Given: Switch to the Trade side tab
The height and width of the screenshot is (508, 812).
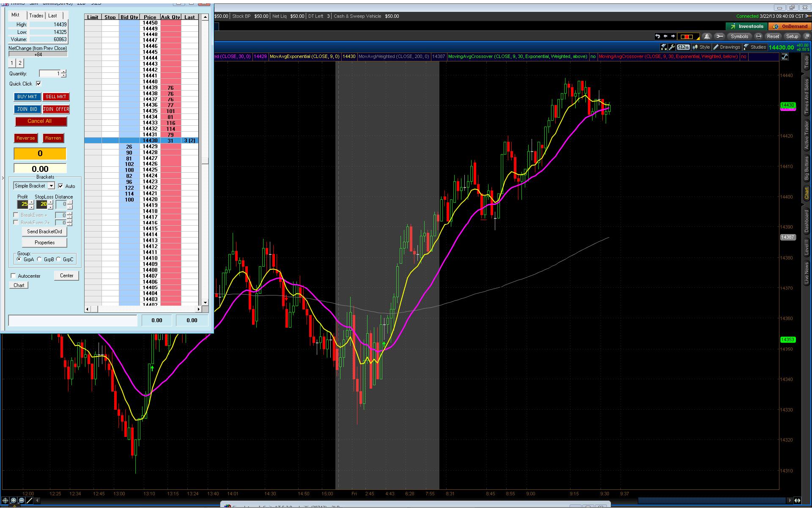Looking at the screenshot, I should 807,63.
